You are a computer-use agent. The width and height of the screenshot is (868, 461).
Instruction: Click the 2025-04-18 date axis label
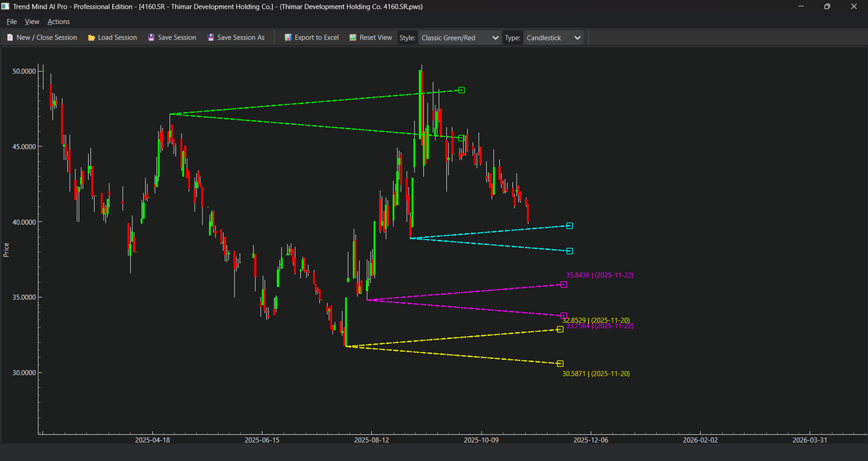pos(152,439)
